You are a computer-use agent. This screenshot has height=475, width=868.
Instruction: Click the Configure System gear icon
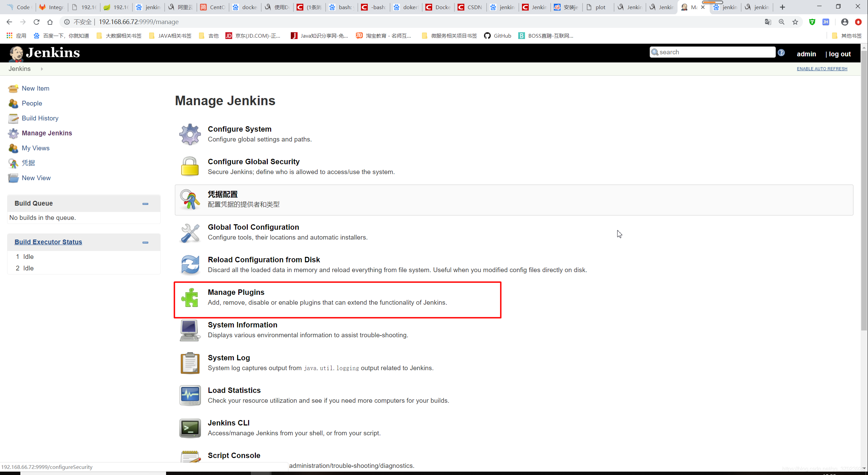(x=190, y=134)
